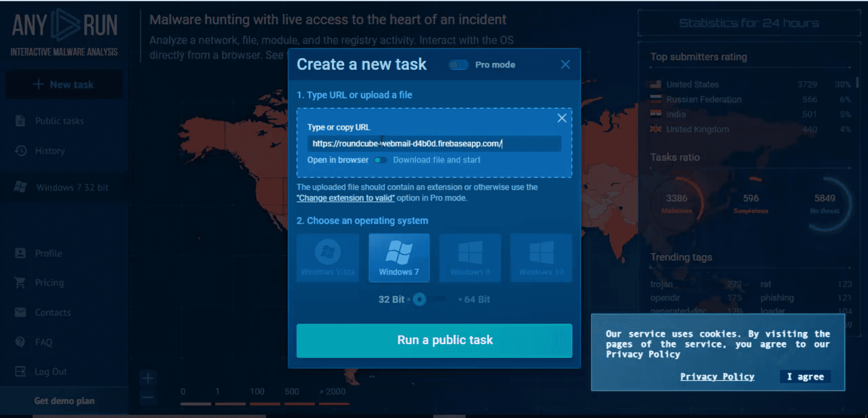This screenshot has height=418, width=868.
Task: Open Profile page
Action: [x=48, y=253]
